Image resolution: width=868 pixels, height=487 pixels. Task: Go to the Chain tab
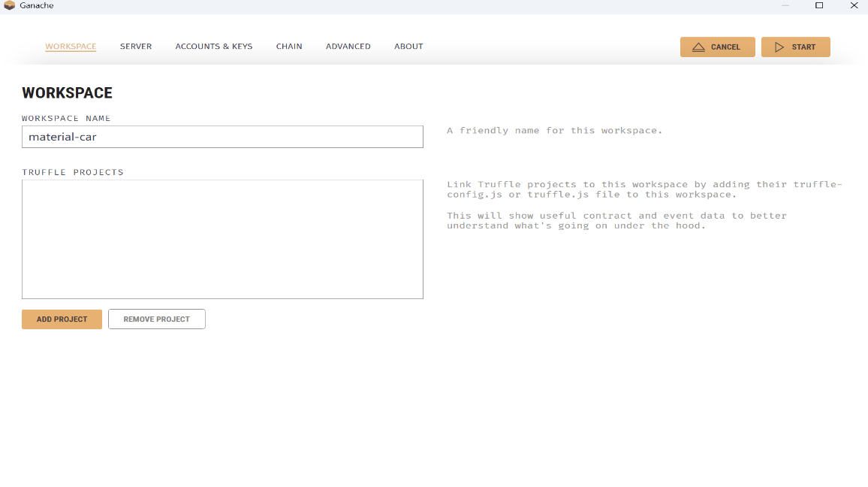(x=289, y=47)
